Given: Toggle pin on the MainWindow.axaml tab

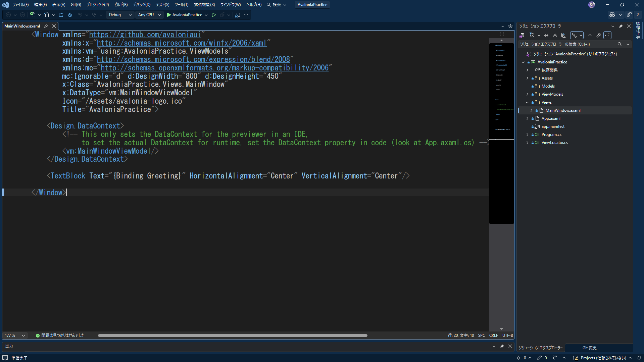Looking at the screenshot, I should 46,26.
